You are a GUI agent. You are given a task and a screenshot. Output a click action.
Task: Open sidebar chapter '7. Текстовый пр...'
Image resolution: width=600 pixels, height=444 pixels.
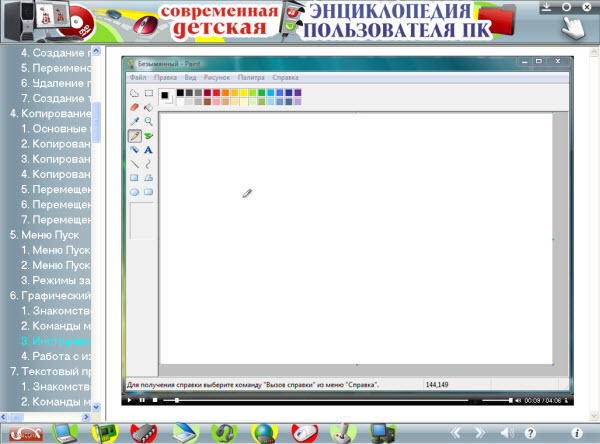click(x=50, y=371)
